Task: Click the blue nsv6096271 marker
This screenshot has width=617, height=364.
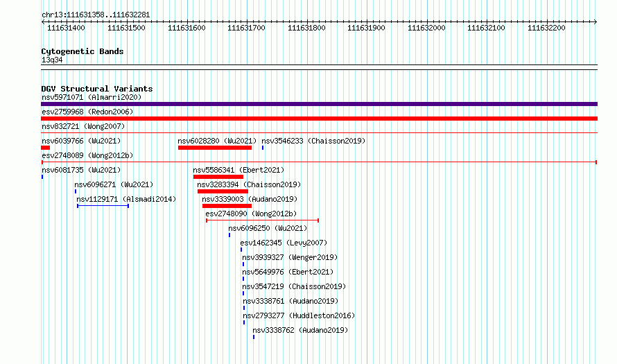Action: pyautogui.click(x=76, y=191)
